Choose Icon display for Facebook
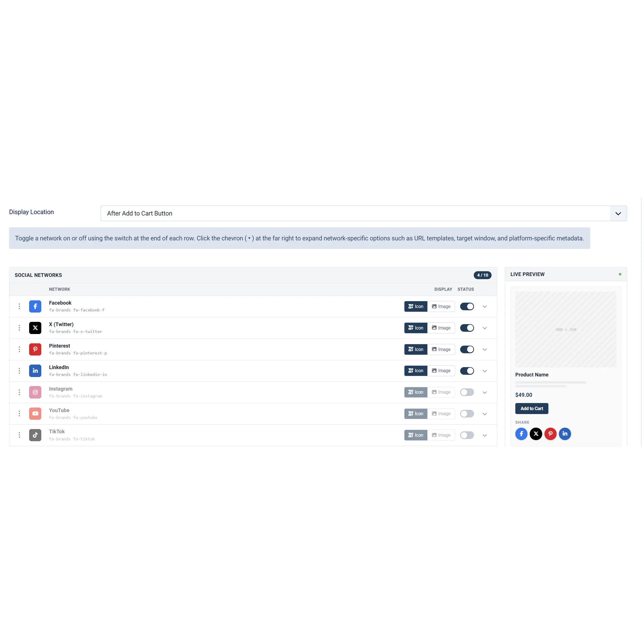Screen dimensions: 644x644 416,306
